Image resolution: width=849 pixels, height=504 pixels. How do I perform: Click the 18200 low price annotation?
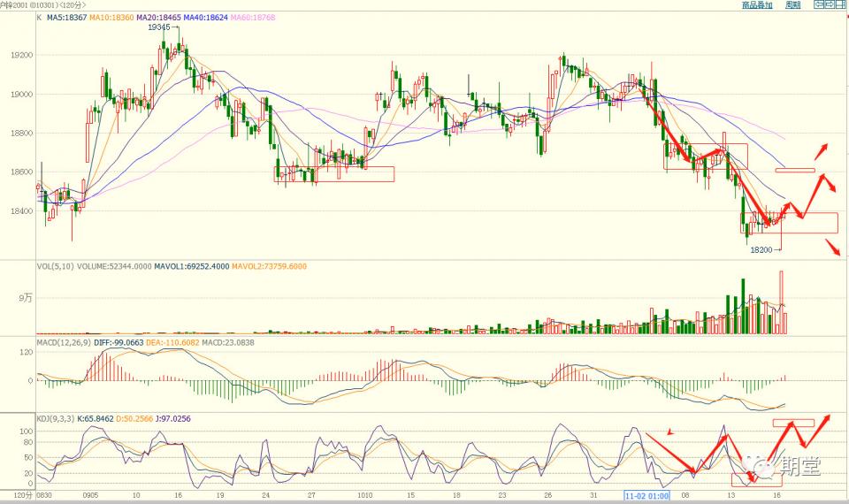[761, 250]
